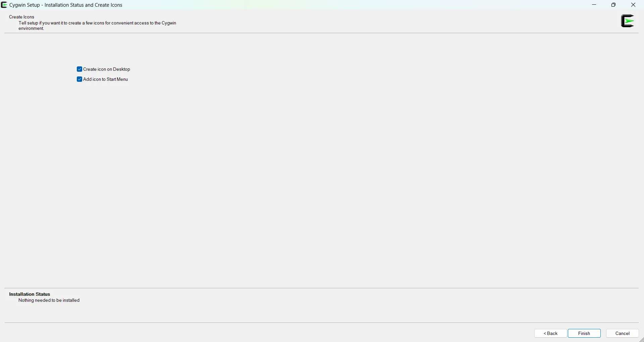Cancel the Cygwin setup
This screenshot has height=342, width=644.
tap(623, 333)
